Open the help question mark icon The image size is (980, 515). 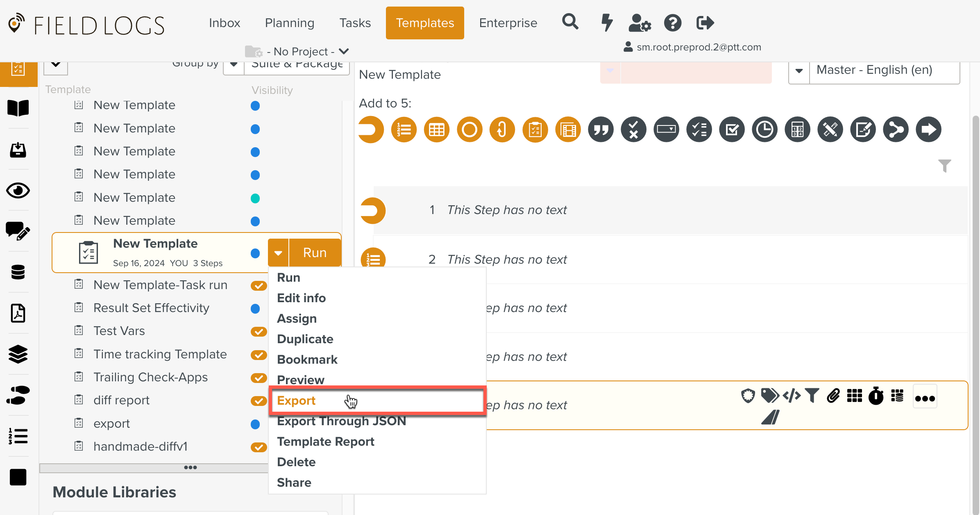672,23
